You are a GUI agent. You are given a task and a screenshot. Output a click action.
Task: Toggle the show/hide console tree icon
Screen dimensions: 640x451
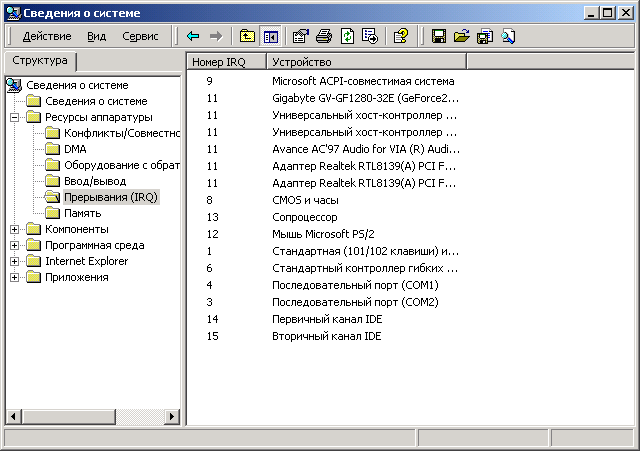point(270,36)
